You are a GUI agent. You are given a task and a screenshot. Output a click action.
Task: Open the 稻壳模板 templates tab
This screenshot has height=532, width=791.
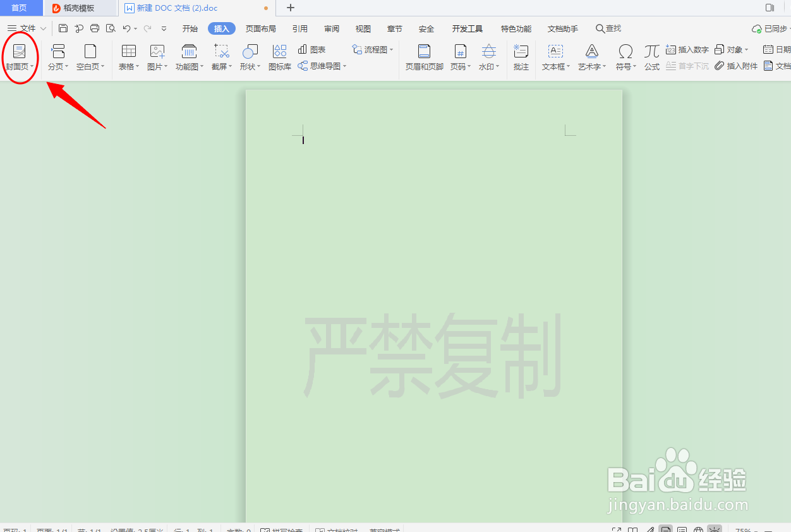tap(80, 8)
